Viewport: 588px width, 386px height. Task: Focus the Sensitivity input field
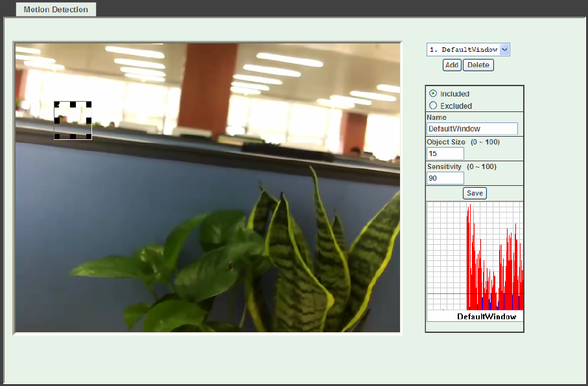point(445,178)
